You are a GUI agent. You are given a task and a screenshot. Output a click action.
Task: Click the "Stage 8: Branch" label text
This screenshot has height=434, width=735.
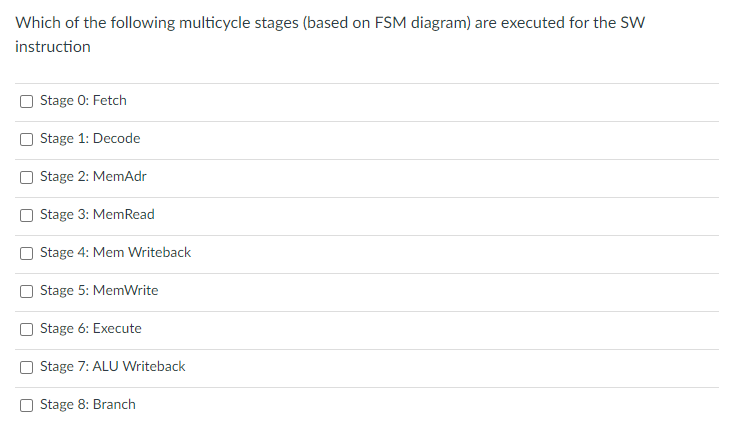(88, 405)
